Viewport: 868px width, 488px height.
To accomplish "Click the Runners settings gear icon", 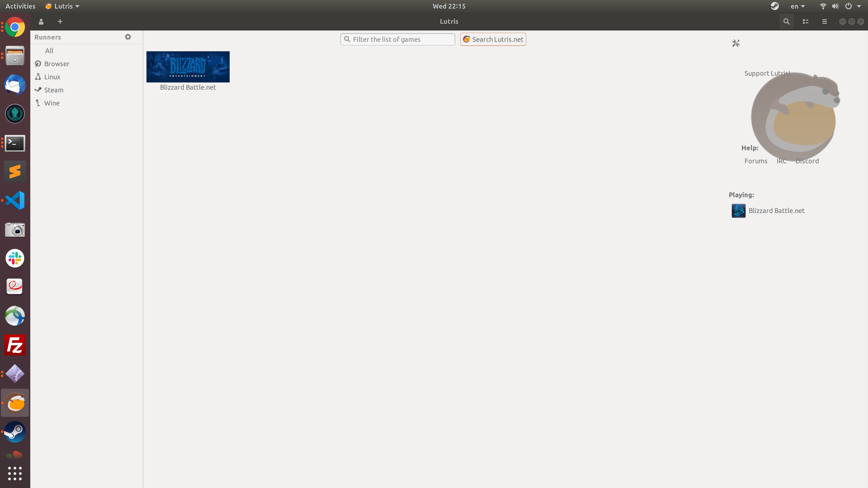I will coord(128,37).
